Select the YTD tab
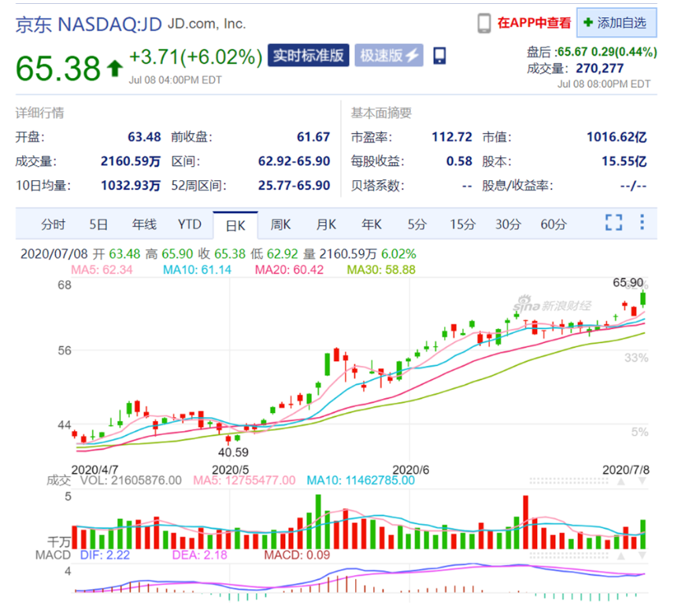The image size is (685, 616). [190, 224]
